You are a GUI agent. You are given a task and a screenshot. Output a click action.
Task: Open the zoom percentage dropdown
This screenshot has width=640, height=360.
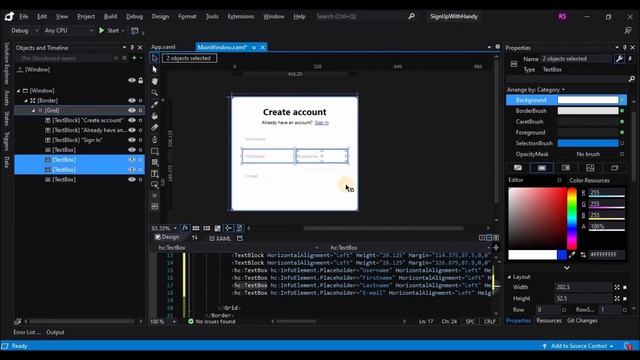(x=175, y=228)
